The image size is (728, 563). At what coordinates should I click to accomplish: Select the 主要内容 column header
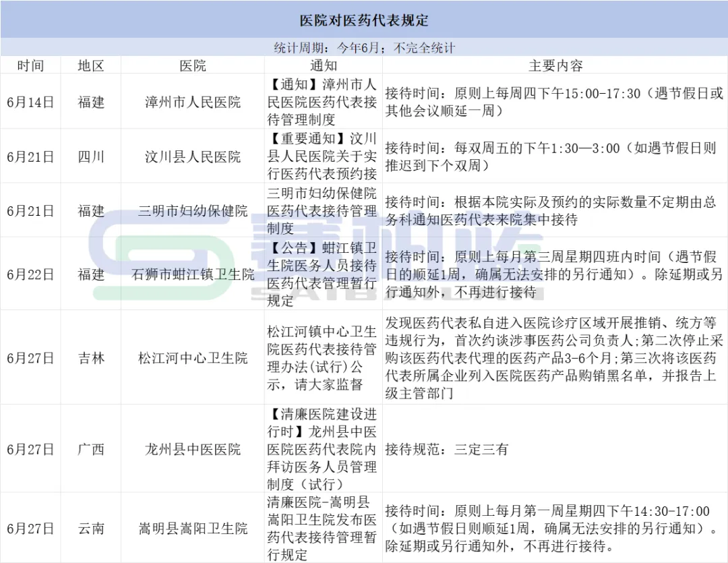[x=555, y=65]
